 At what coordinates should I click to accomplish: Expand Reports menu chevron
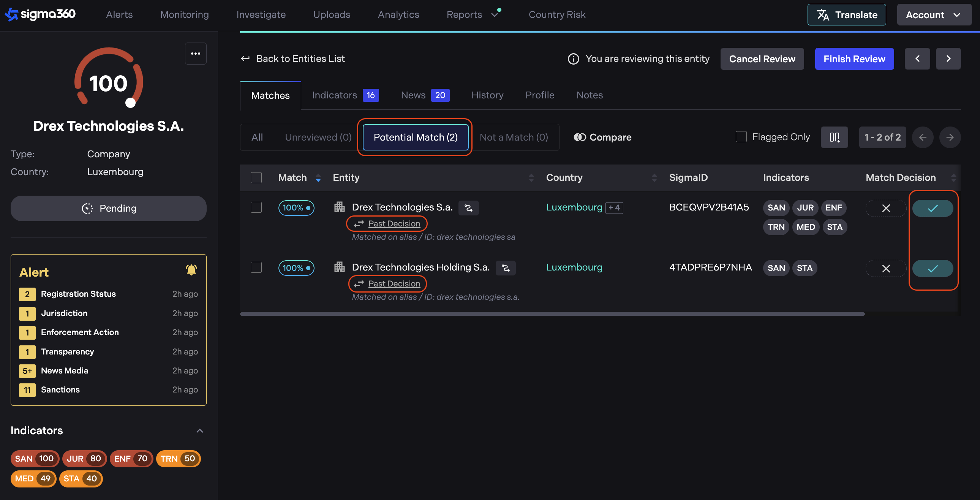494,15
